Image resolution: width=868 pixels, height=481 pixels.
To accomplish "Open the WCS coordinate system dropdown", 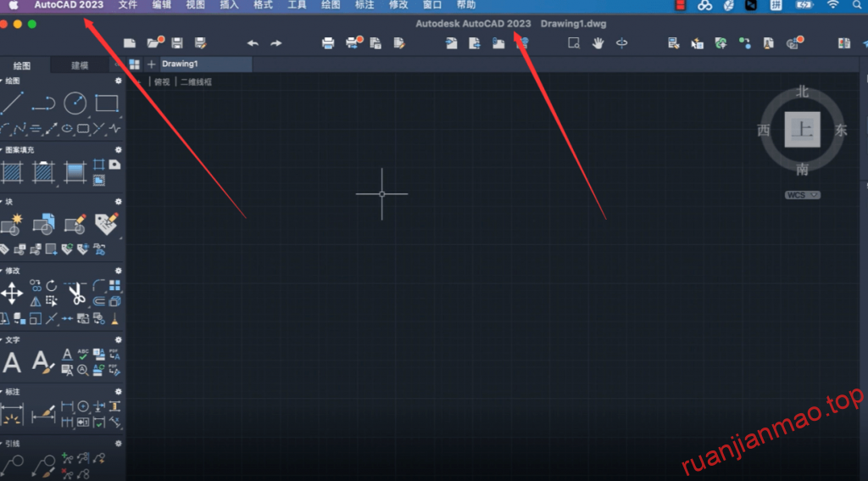I will pyautogui.click(x=802, y=195).
